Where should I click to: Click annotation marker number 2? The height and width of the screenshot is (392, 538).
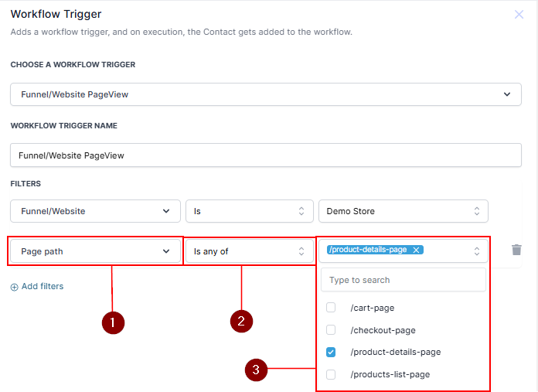241,321
